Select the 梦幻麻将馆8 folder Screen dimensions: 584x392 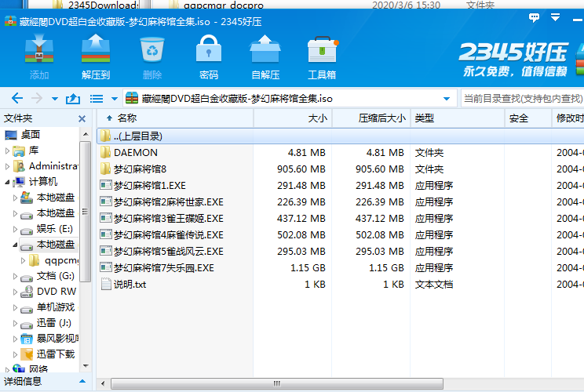click(x=140, y=169)
